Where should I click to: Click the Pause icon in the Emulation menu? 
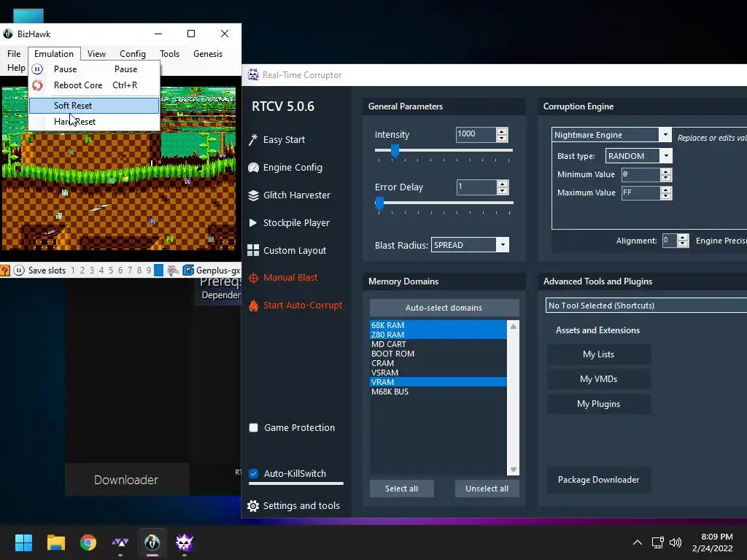coord(37,69)
